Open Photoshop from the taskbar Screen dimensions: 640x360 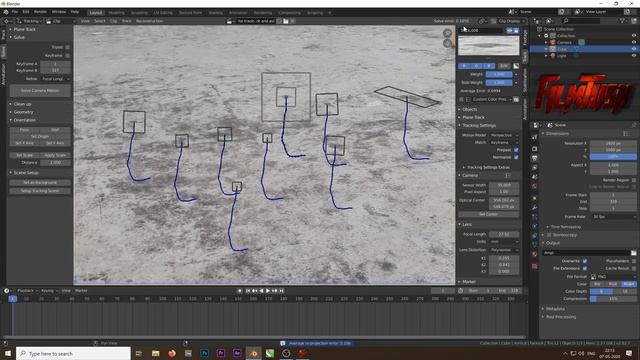(x=204, y=353)
